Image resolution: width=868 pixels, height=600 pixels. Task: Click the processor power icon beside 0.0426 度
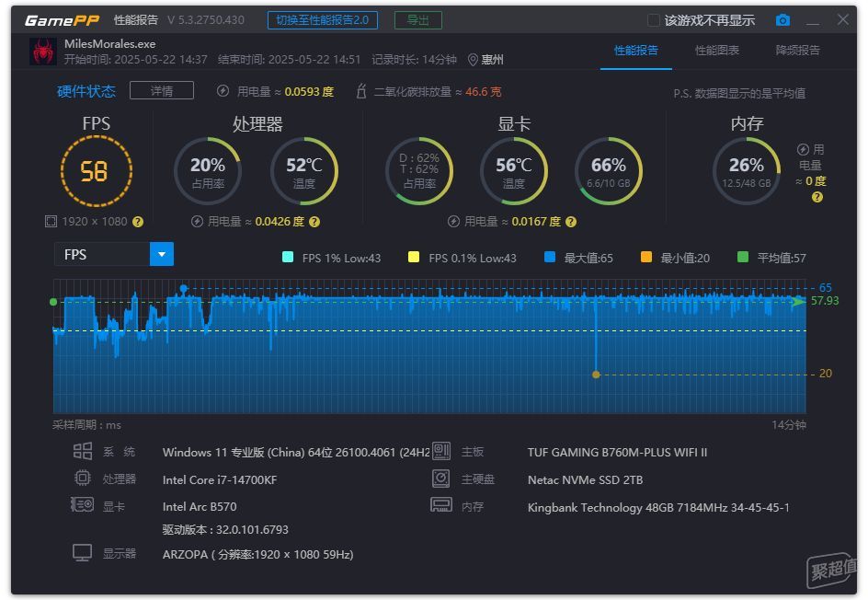point(197,222)
